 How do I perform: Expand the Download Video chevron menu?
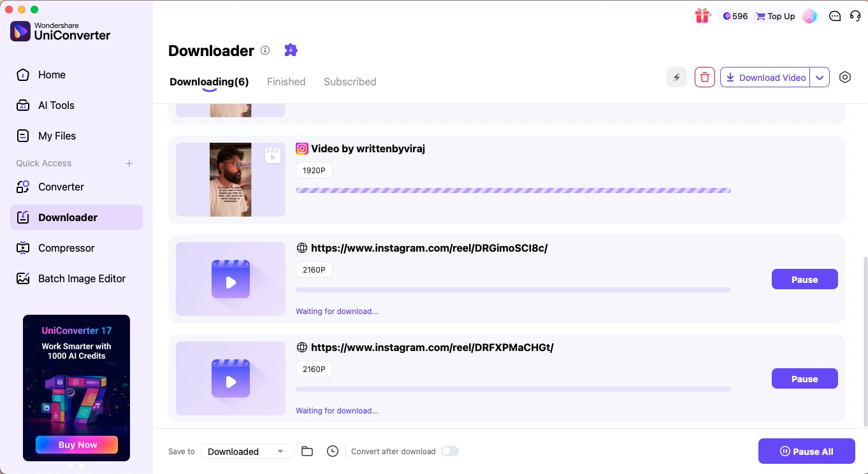[x=820, y=76]
